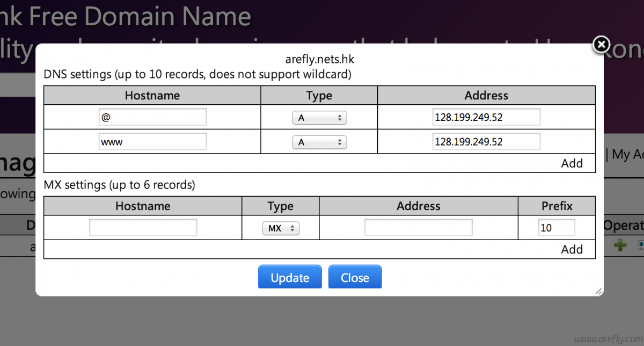Add a new DNS record row
This screenshot has width=644, height=346.
[x=572, y=163]
